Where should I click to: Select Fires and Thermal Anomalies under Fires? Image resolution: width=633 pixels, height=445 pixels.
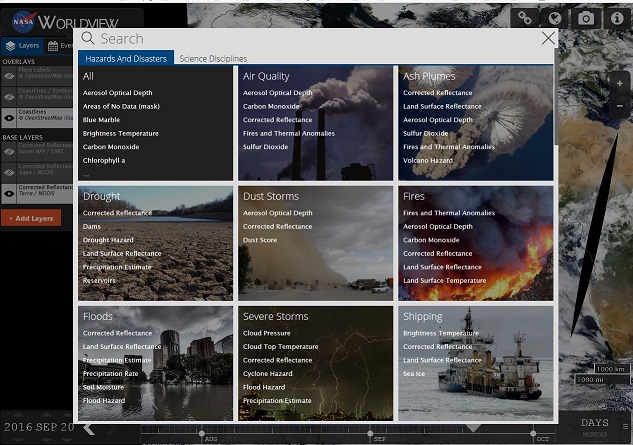(449, 213)
